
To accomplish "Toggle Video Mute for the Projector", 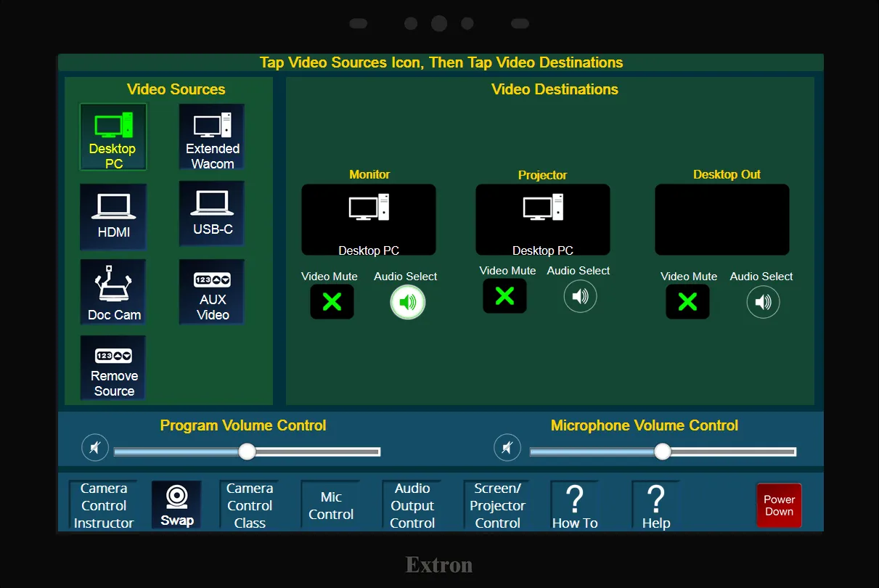I will click(x=504, y=296).
